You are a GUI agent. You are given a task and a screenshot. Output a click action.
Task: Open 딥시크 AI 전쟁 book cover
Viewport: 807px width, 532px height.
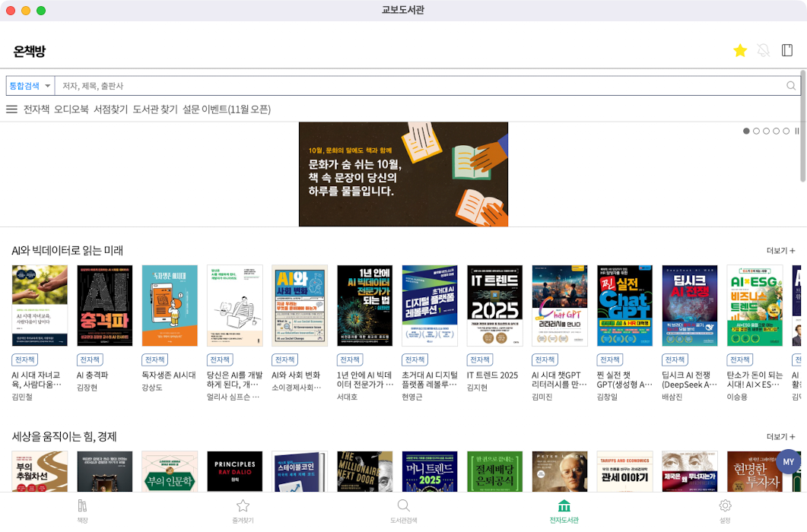click(690, 306)
